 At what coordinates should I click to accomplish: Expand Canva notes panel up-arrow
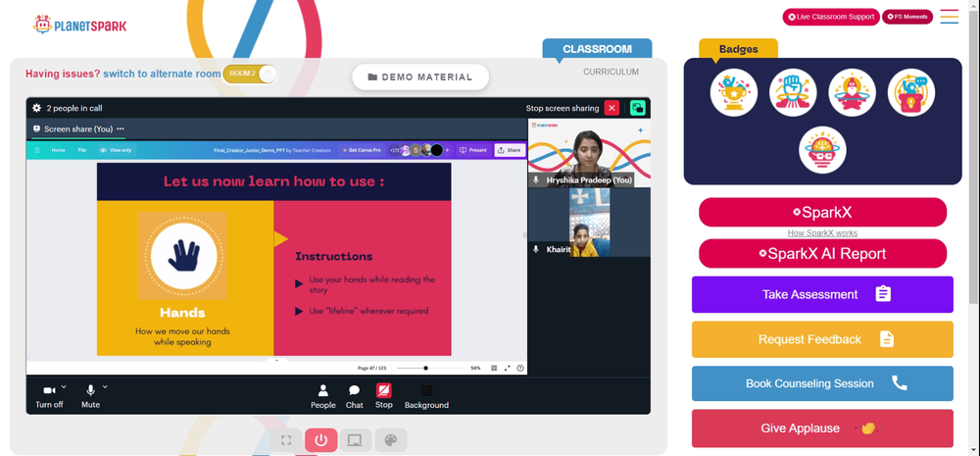277,360
